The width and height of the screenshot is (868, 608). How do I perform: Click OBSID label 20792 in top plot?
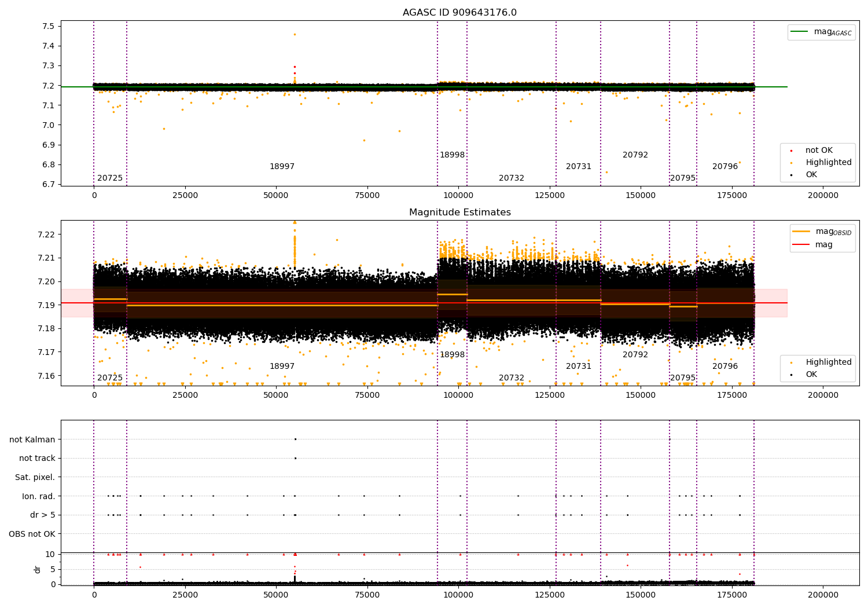point(635,155)
